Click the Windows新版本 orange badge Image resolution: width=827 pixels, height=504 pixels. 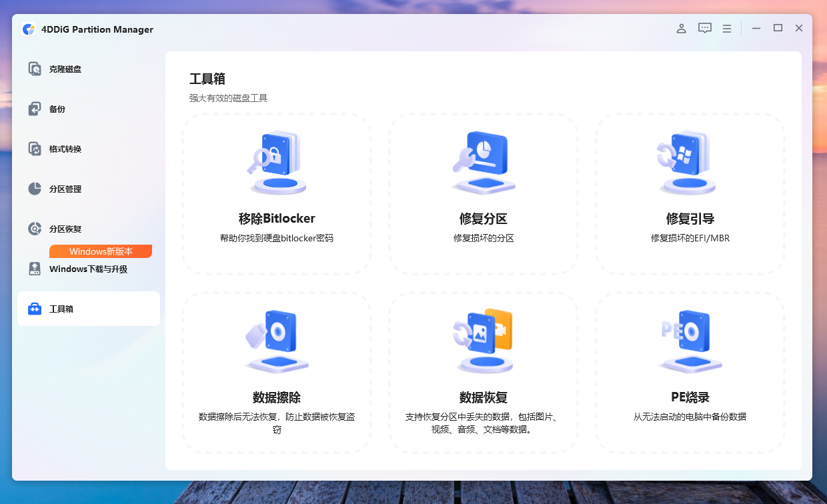click(x=100, y=251)
